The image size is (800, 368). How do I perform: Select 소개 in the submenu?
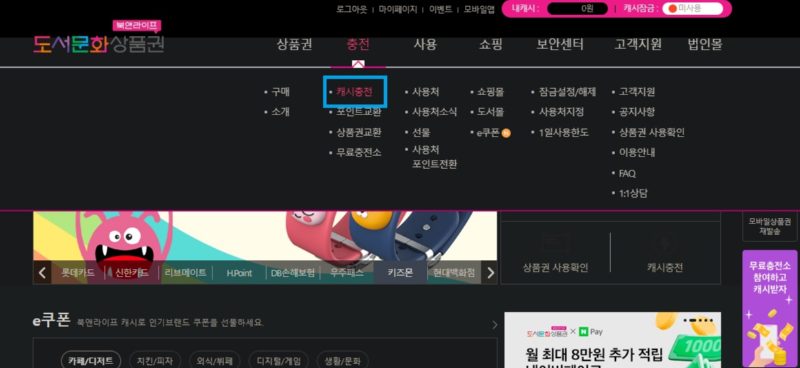pyautogui.click(x=280, y=112)
